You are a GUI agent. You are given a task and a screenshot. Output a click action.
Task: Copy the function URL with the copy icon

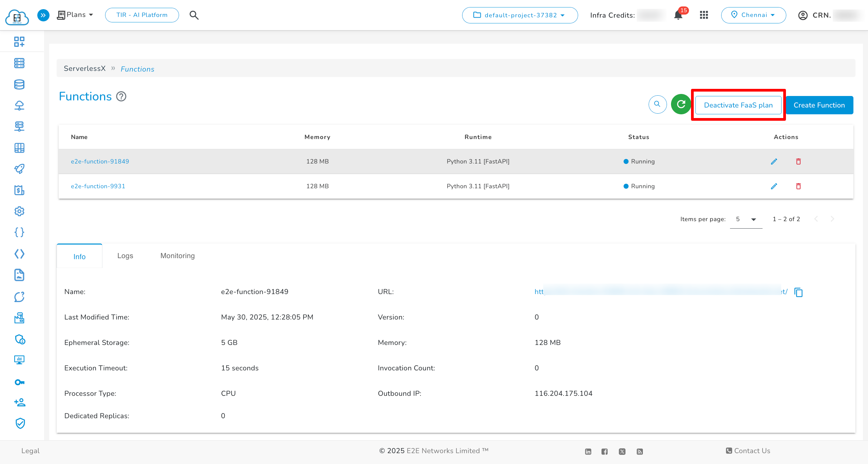pyautogui.click(x=798, y=292)
